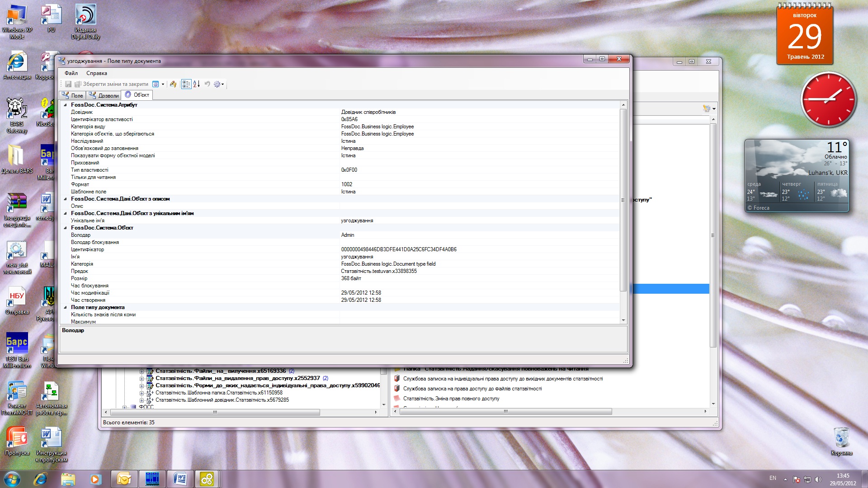Image resolution: width=868 pixels, height=488 pixels.
Task: Expand the Форми_до_яких_надається tree node
Action: [x=142, y=385]
